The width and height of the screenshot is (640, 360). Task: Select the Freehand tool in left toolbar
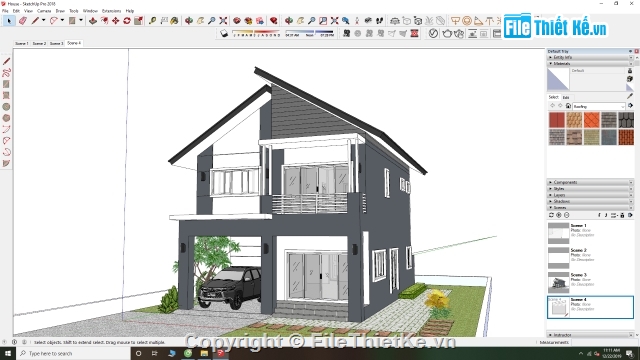(x=6, y=73)
